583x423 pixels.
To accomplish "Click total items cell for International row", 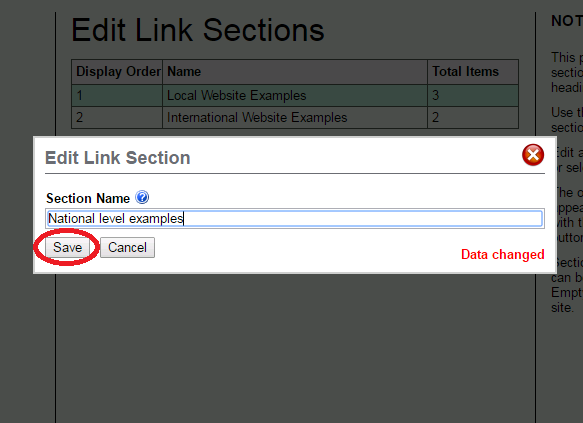I will click(x=473, y=118).
